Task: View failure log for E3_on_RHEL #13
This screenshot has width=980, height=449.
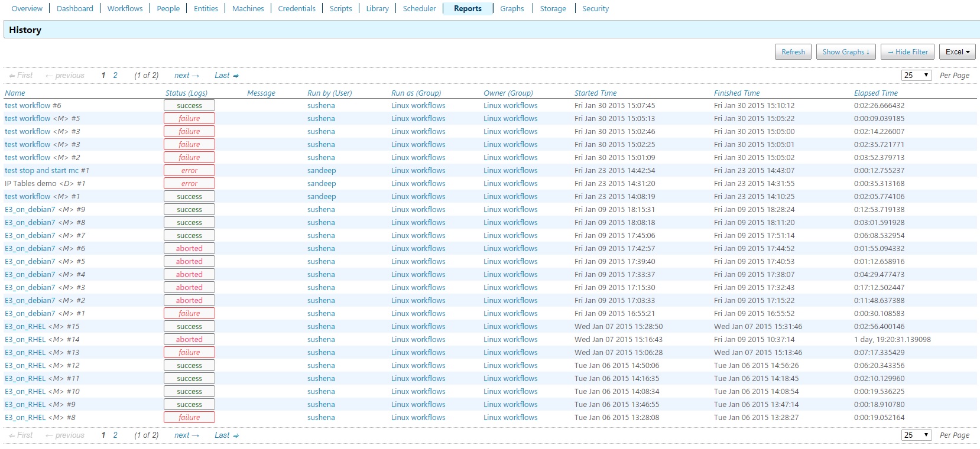Action: coord(189,352)
